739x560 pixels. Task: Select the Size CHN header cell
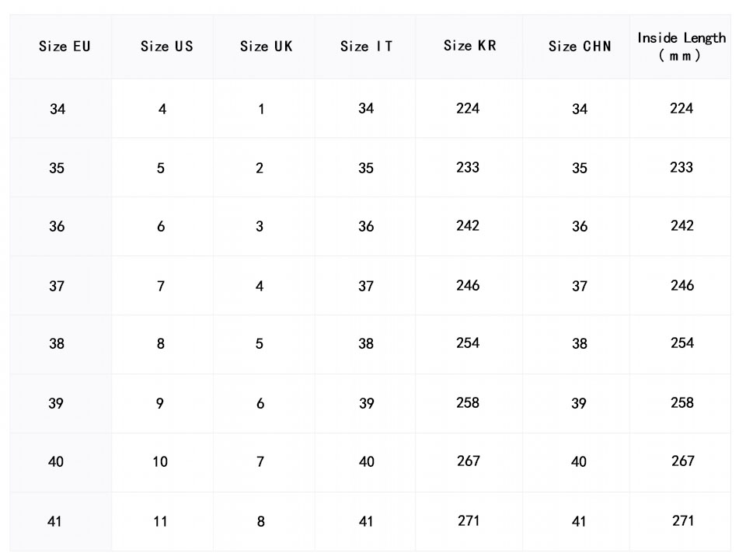(x=579, y=47)
